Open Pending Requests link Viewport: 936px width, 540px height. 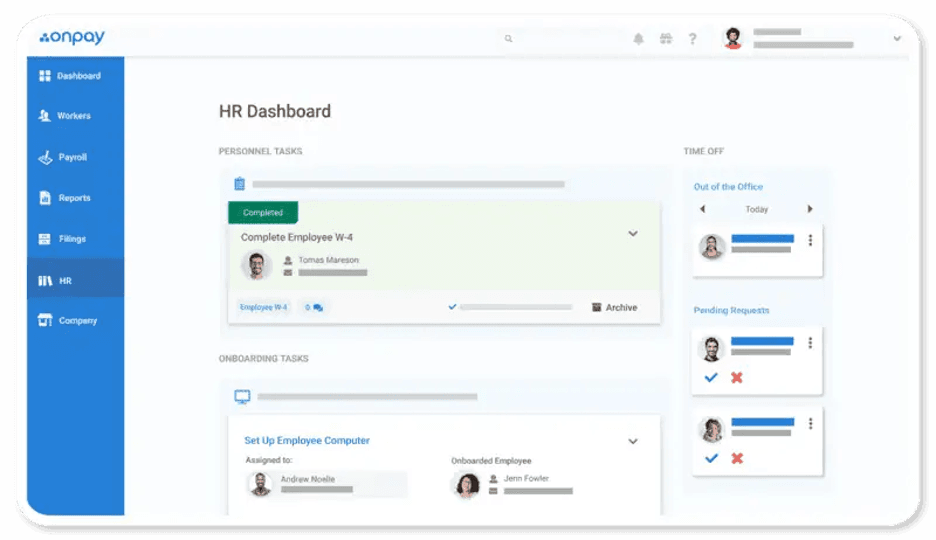click(x=731, y=310)
